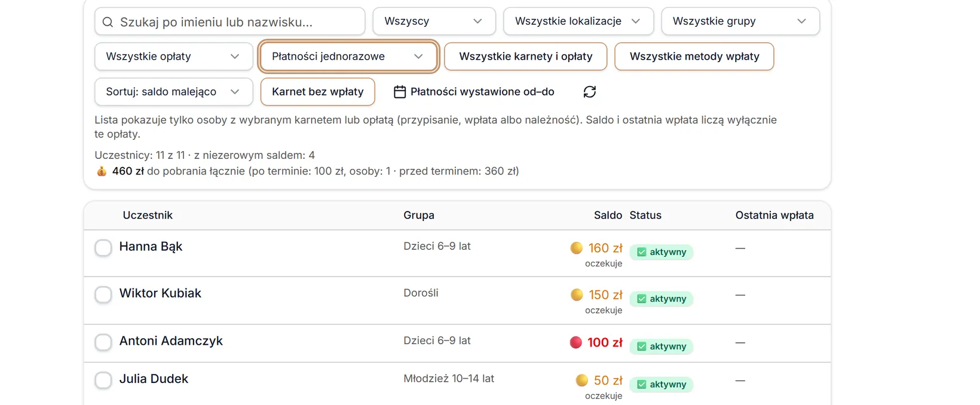Click green check icon in Antoni Adamczyk's status

tap(642, 346)
